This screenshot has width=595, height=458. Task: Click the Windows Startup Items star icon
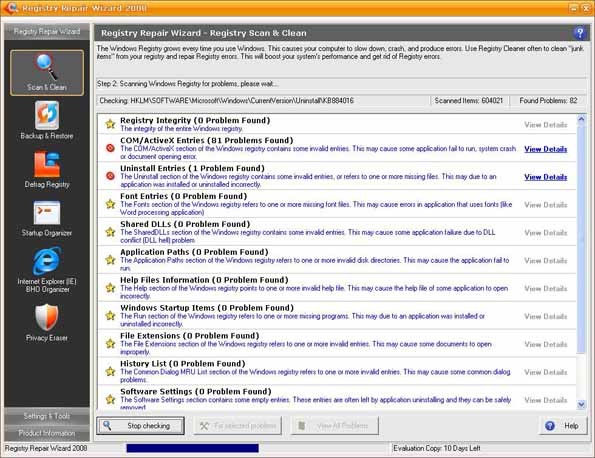pos(110,316)
